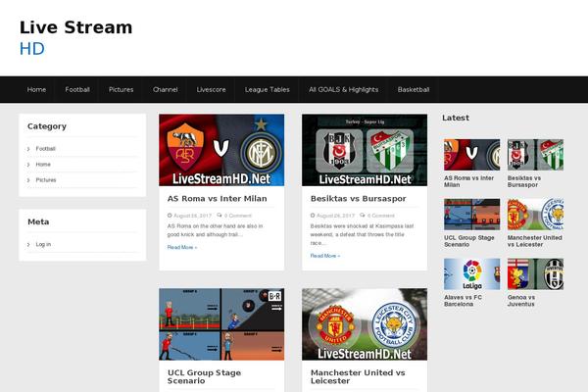588x392 pixels.
Task: Open the AS Roma vs Inter Milan banner image
Action: point(221,150)
